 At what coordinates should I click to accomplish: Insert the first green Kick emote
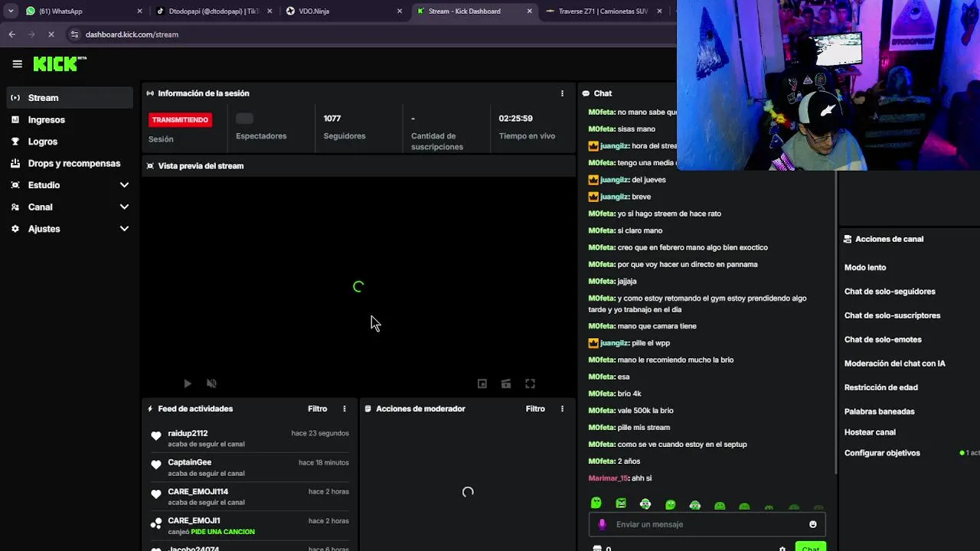tap(596, 504)
